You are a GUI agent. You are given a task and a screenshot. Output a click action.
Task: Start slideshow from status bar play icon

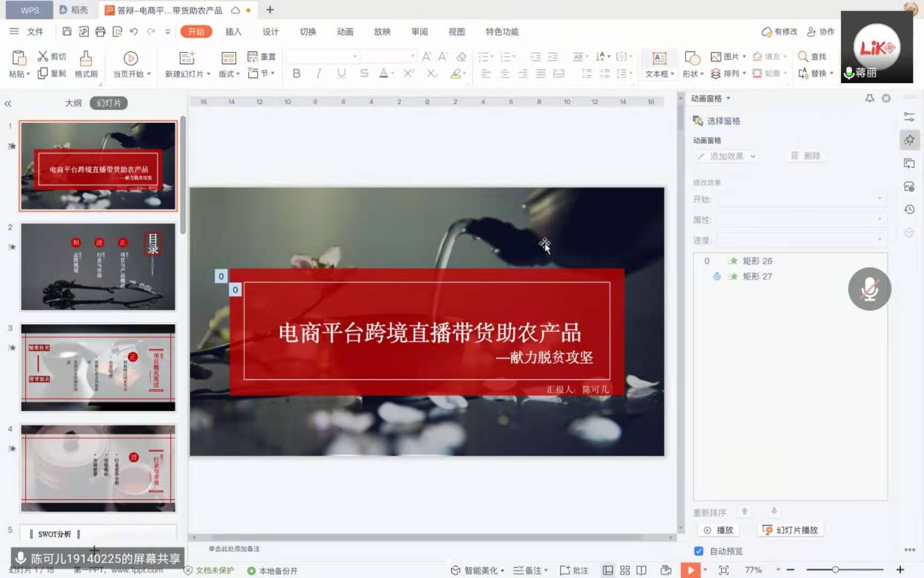click(x=690, y=570)
